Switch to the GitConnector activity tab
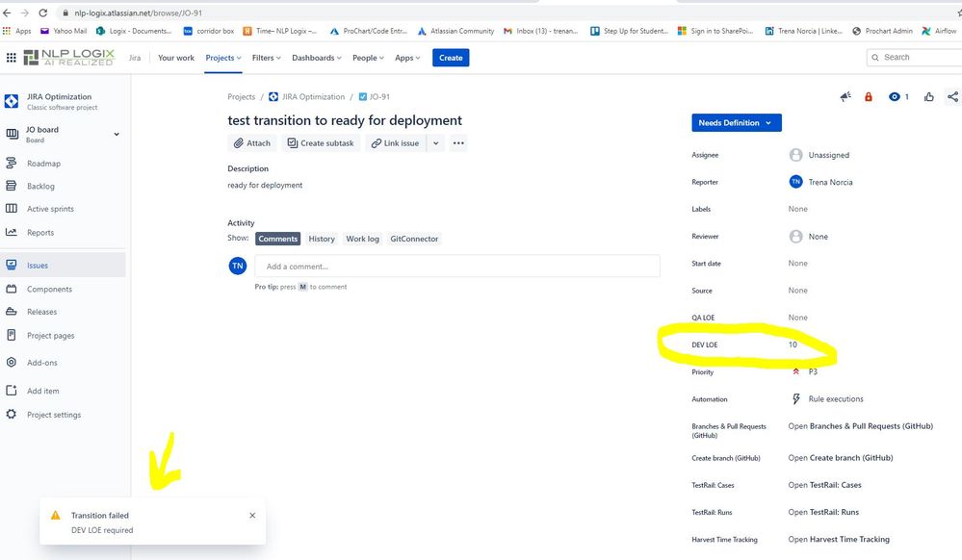The width and height of the screenshot is (962, 560). coord(414,239)
